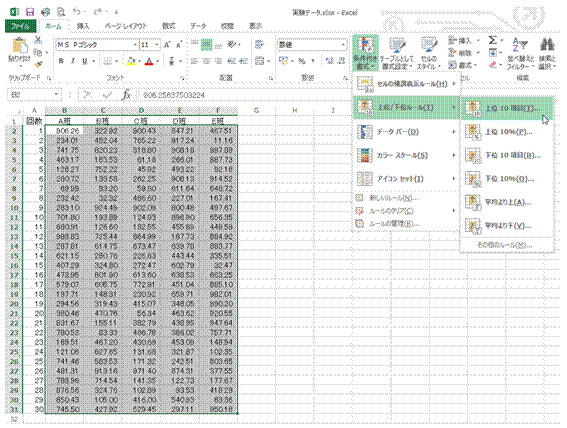The image size is (567, 428).
Task: Click the Save icon in quick access toolbar
Action: (x=30, y=12)
